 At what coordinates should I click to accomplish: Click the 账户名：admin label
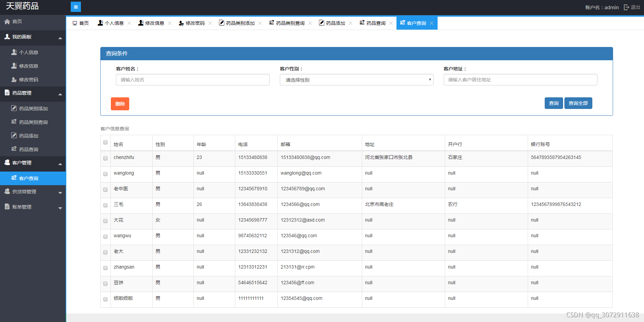[x=602, y=7]
